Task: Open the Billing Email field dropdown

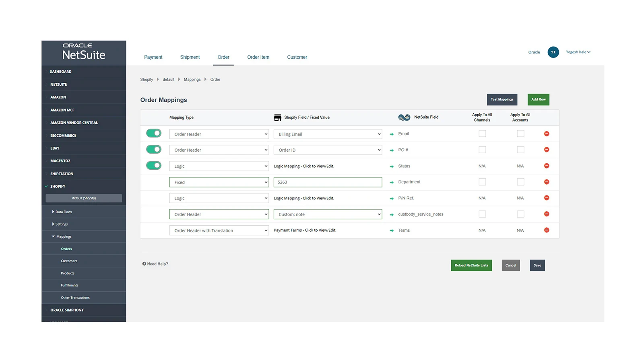Action: tap(328, 134)
